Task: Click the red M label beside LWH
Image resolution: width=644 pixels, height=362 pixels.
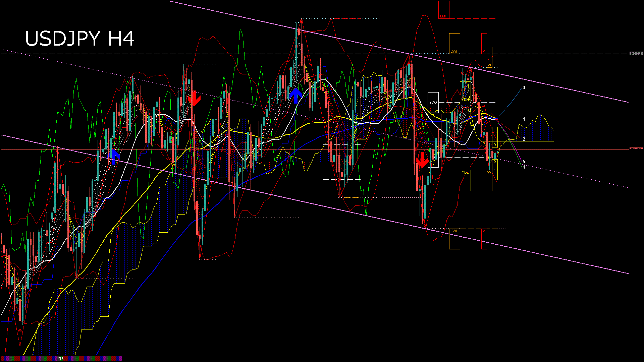Action: point(484,51)
